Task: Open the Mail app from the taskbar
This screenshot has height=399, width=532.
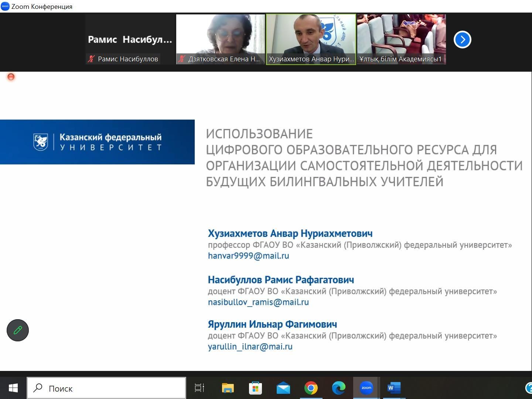Action: 283,388
